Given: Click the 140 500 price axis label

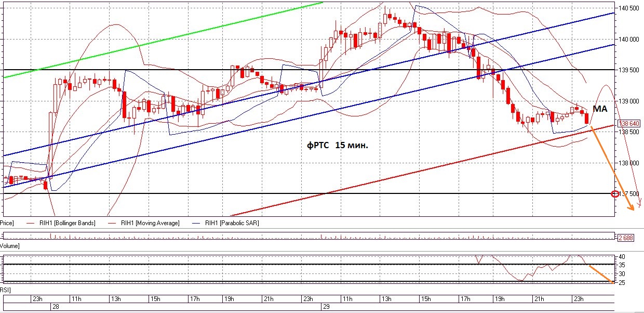Looking at the screenshot, I should 628,8.
